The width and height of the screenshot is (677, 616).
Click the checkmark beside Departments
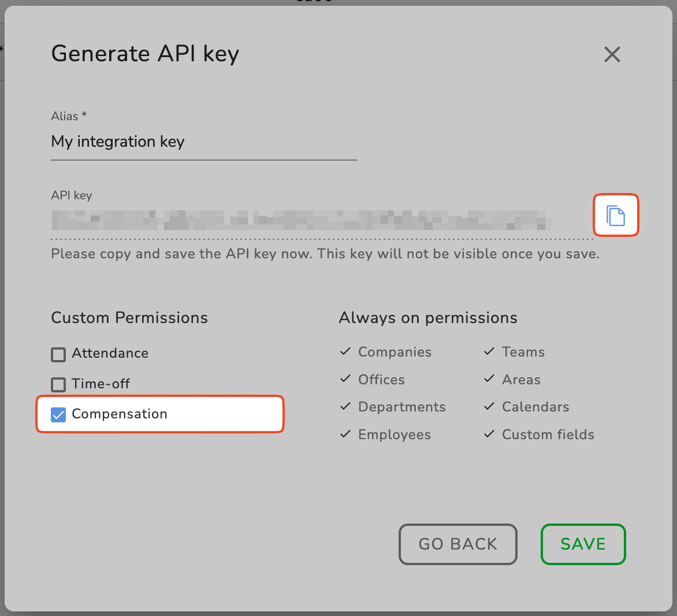coord(345,407)
